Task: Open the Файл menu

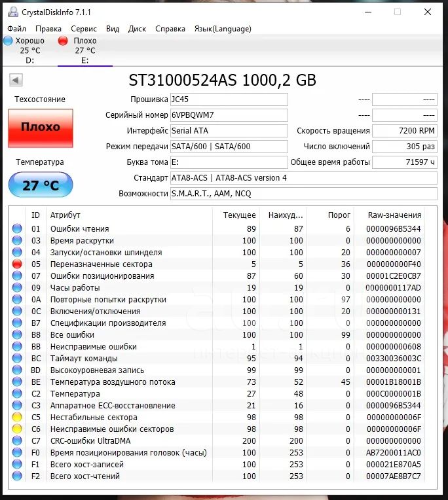Action: point(16,29)
